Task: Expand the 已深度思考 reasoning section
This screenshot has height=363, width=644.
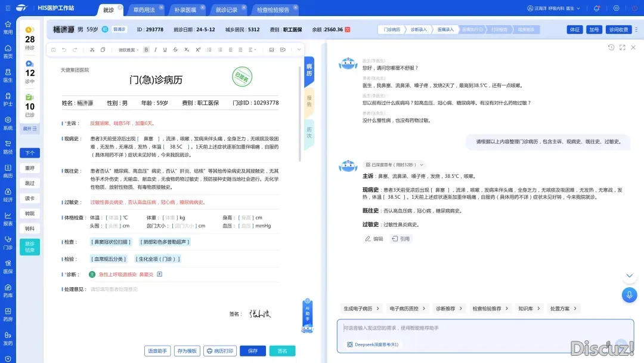Action: click(x=394, y=165)
